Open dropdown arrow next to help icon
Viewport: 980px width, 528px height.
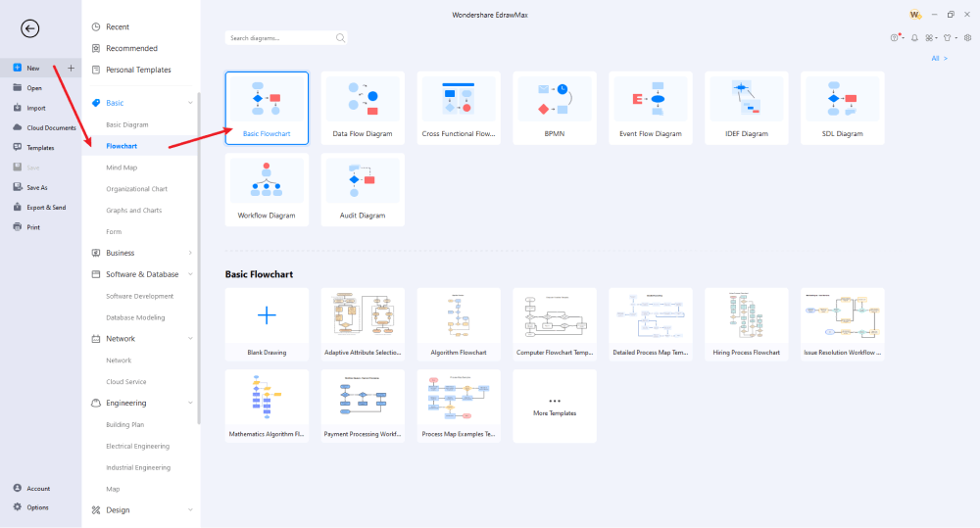(904, 39)
